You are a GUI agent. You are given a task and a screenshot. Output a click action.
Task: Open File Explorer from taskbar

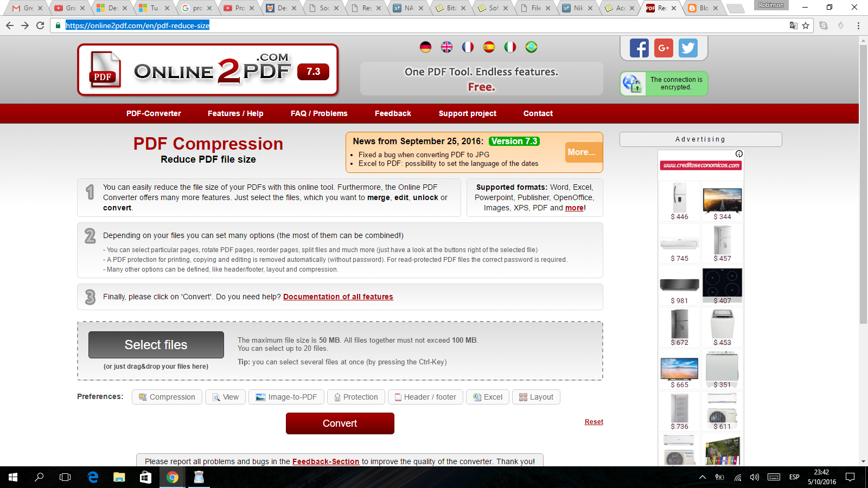(119, 477)
